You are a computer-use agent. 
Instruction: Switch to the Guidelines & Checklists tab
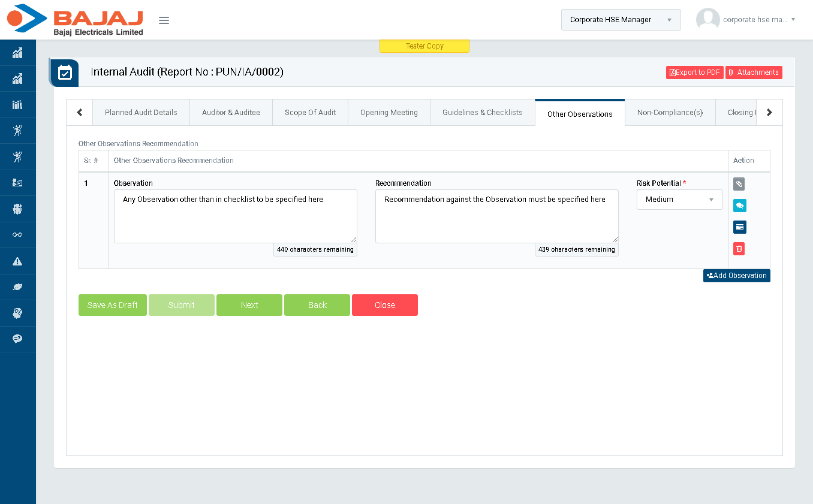[482, 113]
